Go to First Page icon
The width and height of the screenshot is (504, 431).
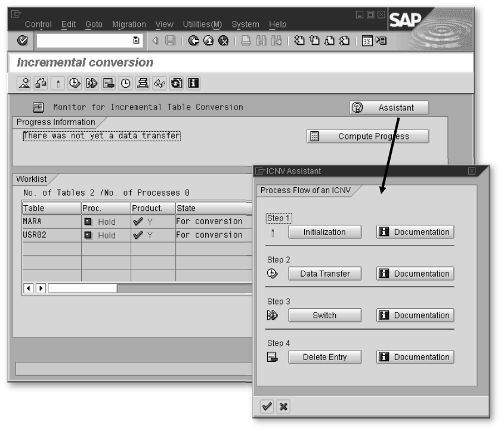(x=299, y=41)
